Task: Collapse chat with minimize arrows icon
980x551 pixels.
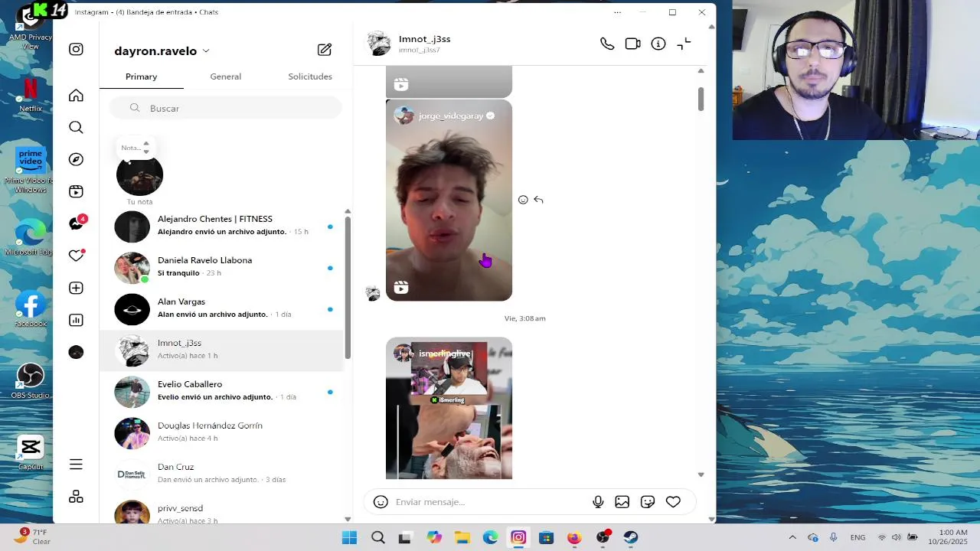Action: 684,44
